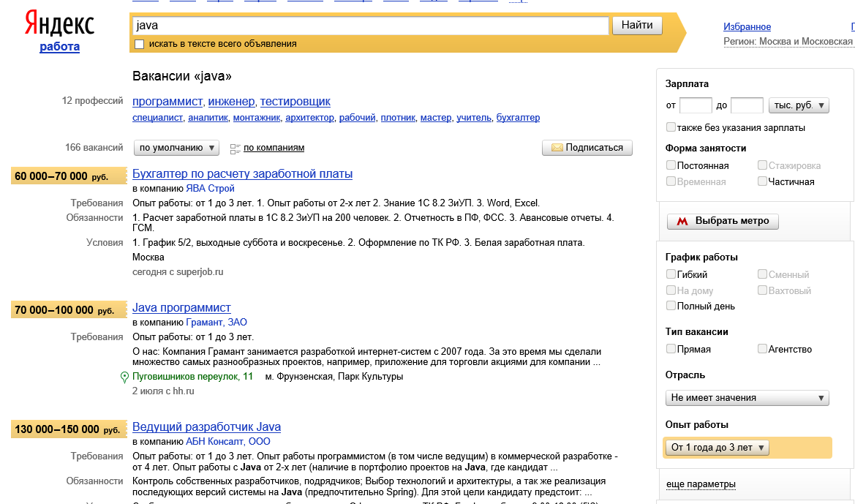Click the java search input field
855x504 pixels.
tap(370, 26)
